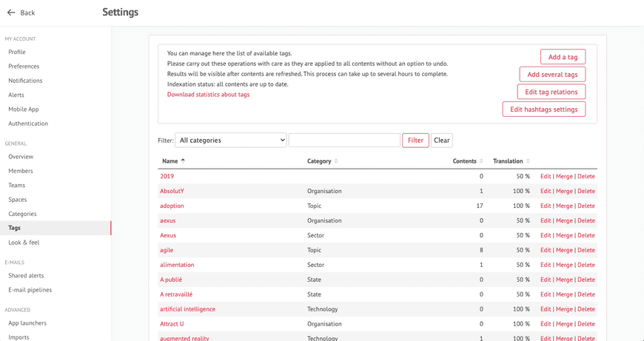Delete the adoption tag
Image resolution: width=644 pixels, height=341 pixels.
tap(586, 206)
